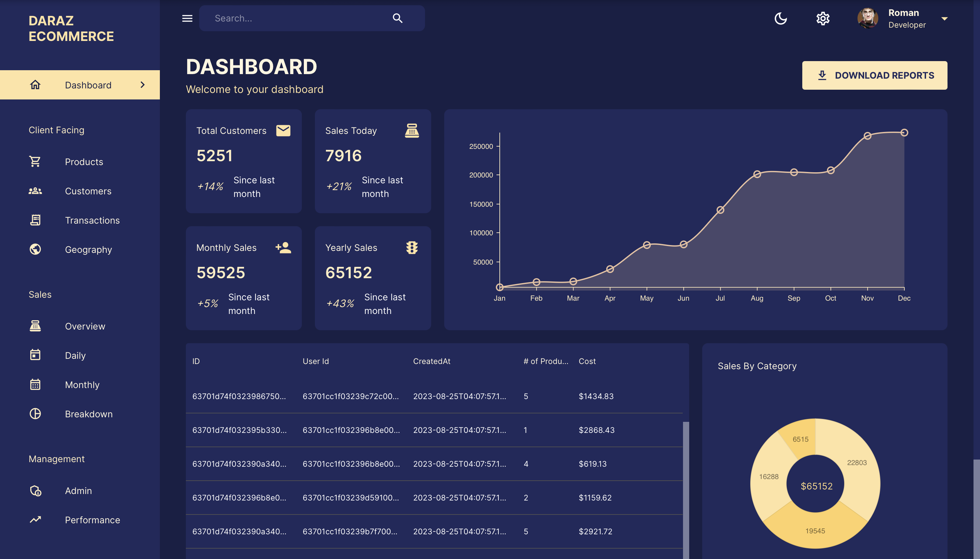Screen dimensions: 980x559
Task: Open the Products page
Action: pos(80,162)
